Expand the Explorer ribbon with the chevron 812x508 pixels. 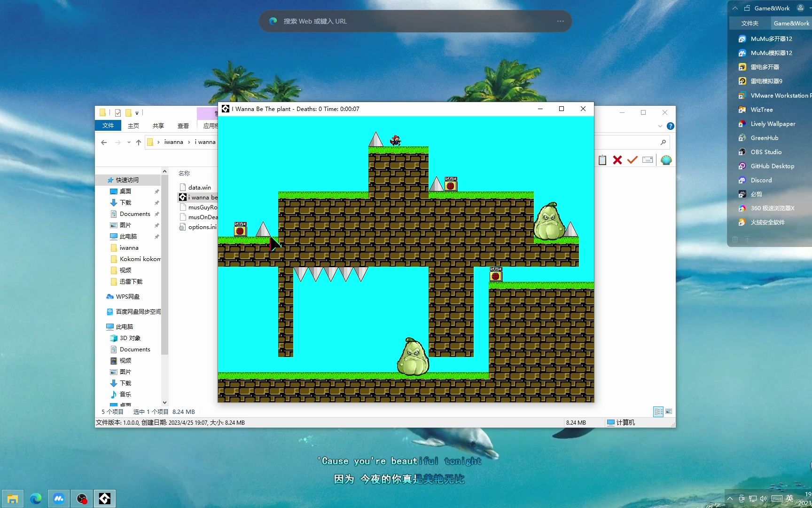(660, 126)
